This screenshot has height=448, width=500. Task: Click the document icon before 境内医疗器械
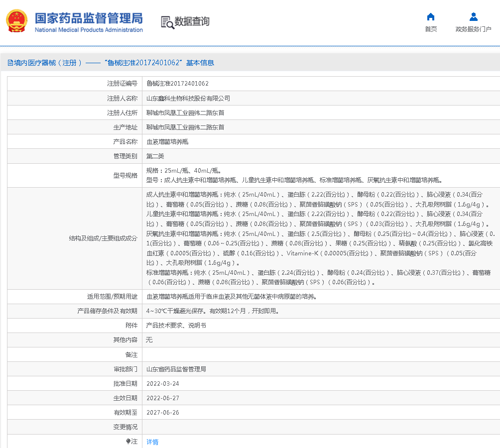[x=10, y=63]
